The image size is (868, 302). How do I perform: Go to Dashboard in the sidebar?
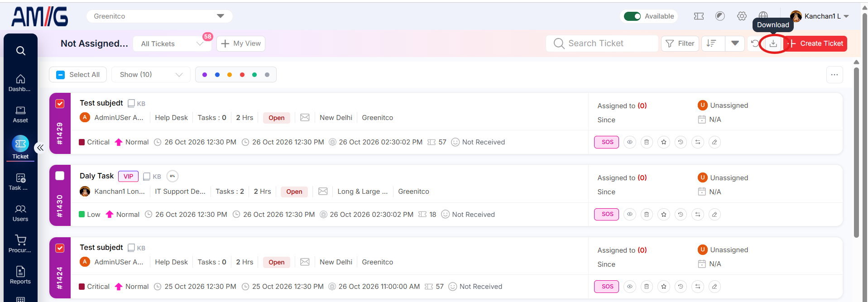pyautogui.click(x=20, y=83)
